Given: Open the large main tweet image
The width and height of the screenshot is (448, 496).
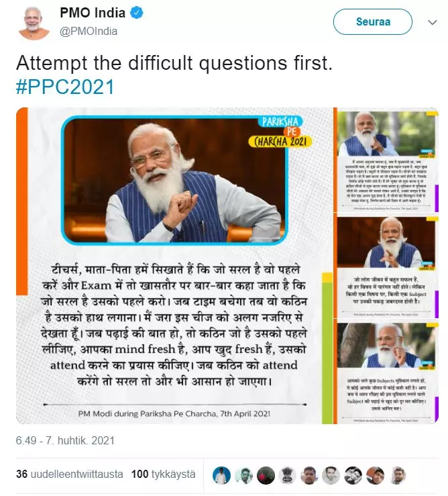Looking at the screenshot, I should pos(174,266).
